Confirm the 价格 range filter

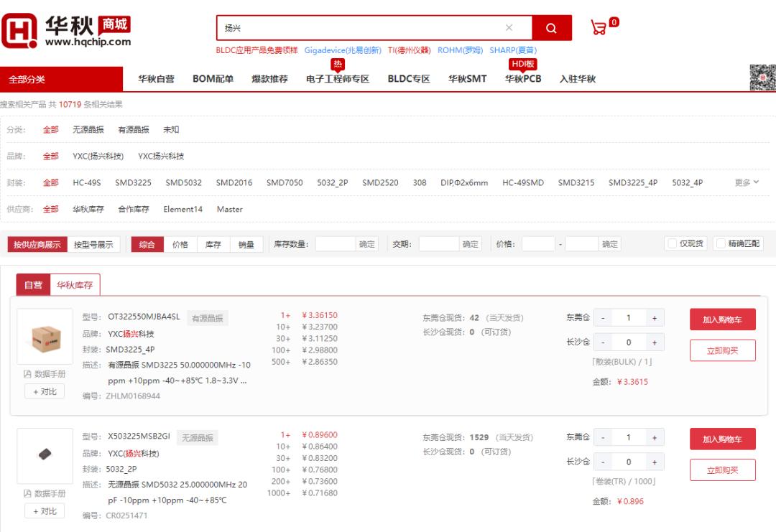610,244
